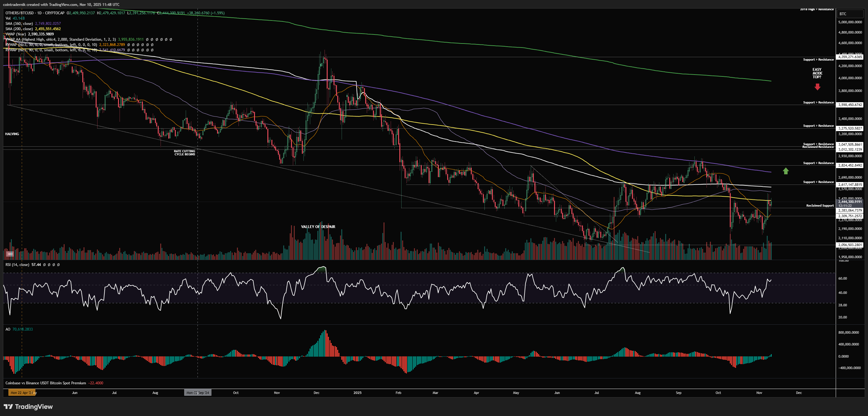
Task: Click the current price label 2,444,300.9191
Action: tap(849, 202)
